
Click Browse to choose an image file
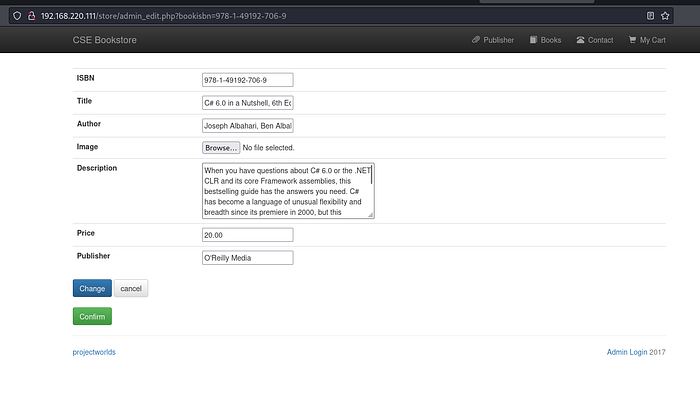[x=220, y=148]
